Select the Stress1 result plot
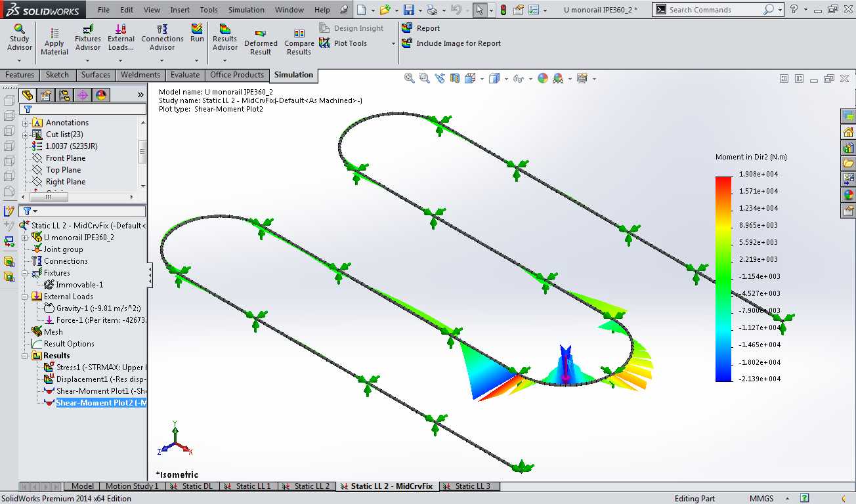 [95, 367]
